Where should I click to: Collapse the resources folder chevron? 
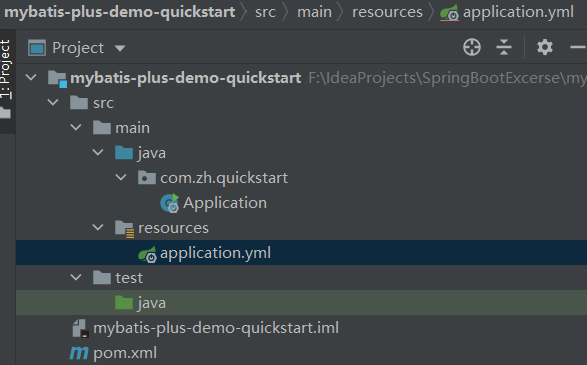(98, 227)
